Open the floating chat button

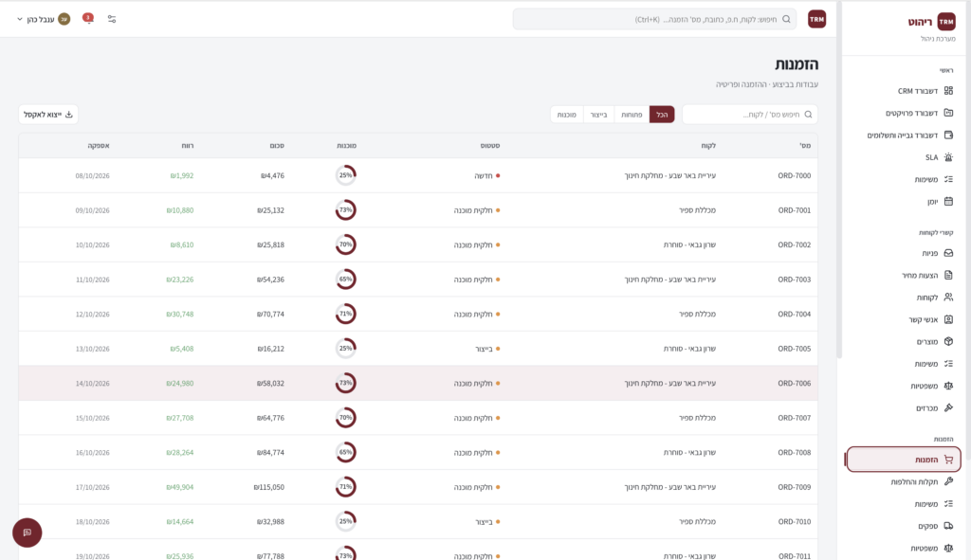pyautogui.click(x=27, y=533)
